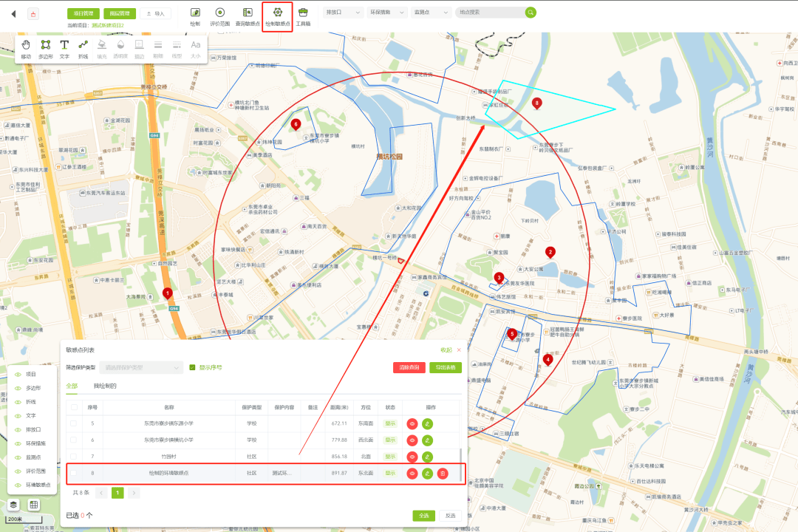Open the 工具箱 toolbox icon
Screen dimensions: 798x532
[x=303, y=16]
